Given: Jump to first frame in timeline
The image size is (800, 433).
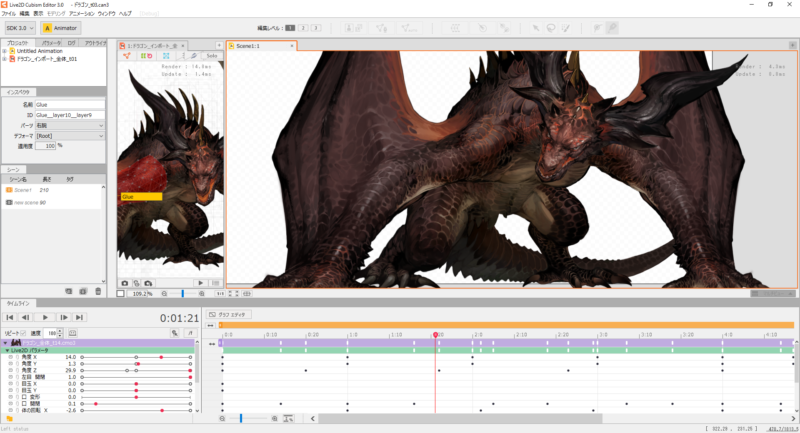Looking at the screenshot, I should coord(10,317).
